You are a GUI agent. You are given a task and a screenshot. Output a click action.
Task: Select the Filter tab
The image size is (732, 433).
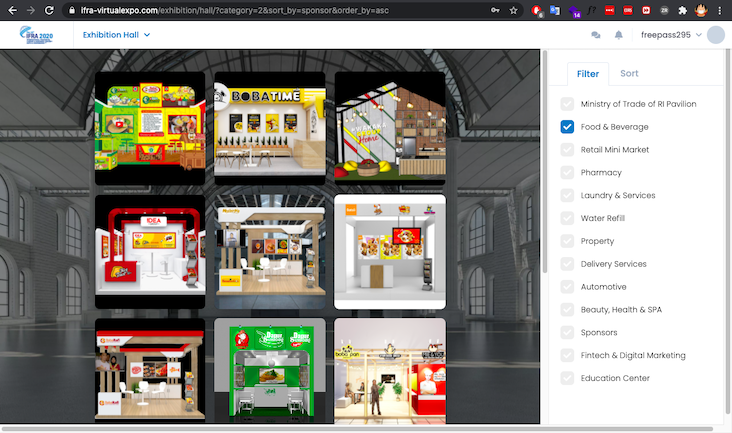pyautogui.click(x=588, y=74)
